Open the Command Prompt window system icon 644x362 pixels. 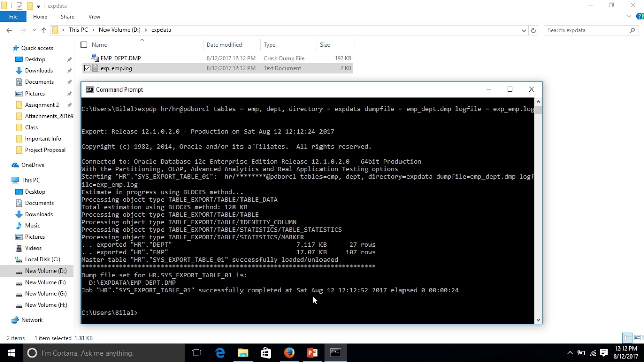pos(90,89)
